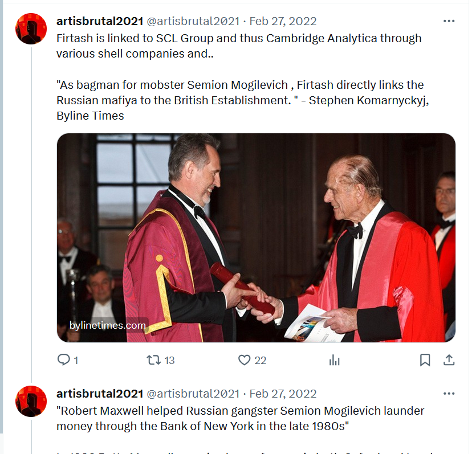Bookmark the Firtash tweet
The height and width of the screenshot is (454, 476).
[x=425, y=360]
